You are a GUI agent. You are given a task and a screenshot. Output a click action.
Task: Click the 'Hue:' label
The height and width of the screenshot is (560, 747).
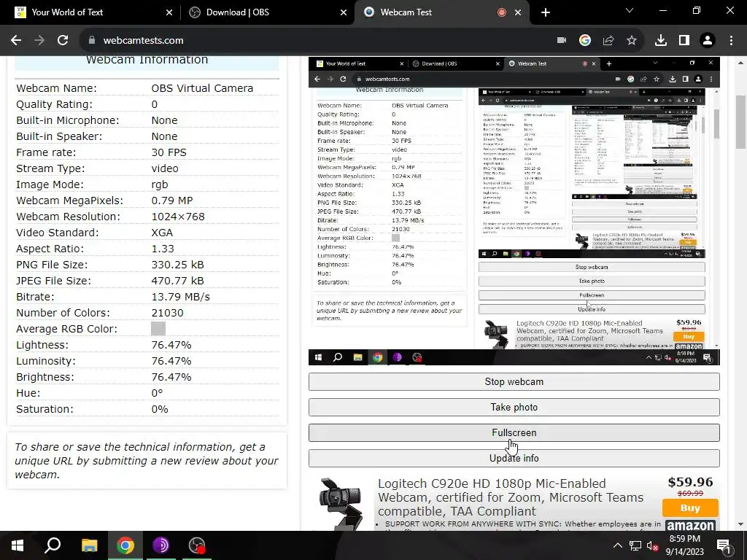pos(28,393)
